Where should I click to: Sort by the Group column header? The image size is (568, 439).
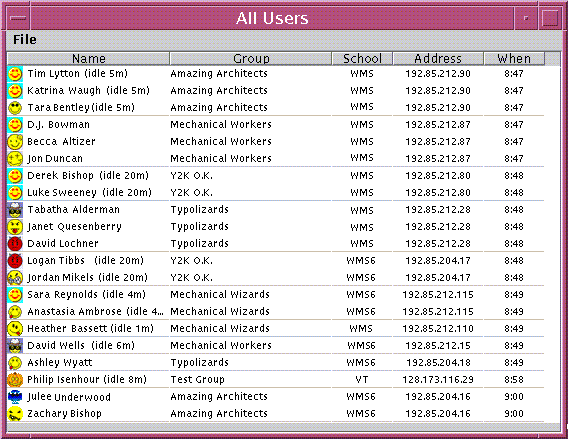[x=251, y=59]
